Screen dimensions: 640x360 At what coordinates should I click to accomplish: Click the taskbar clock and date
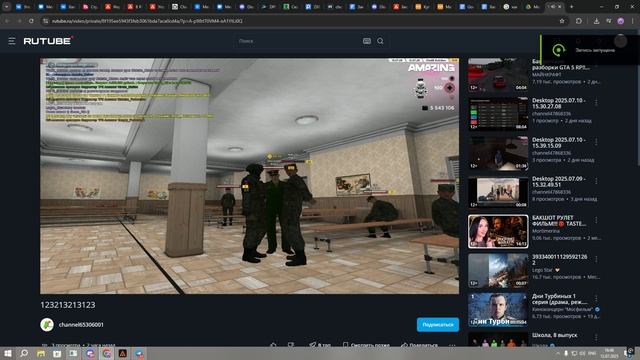[609, 353]
